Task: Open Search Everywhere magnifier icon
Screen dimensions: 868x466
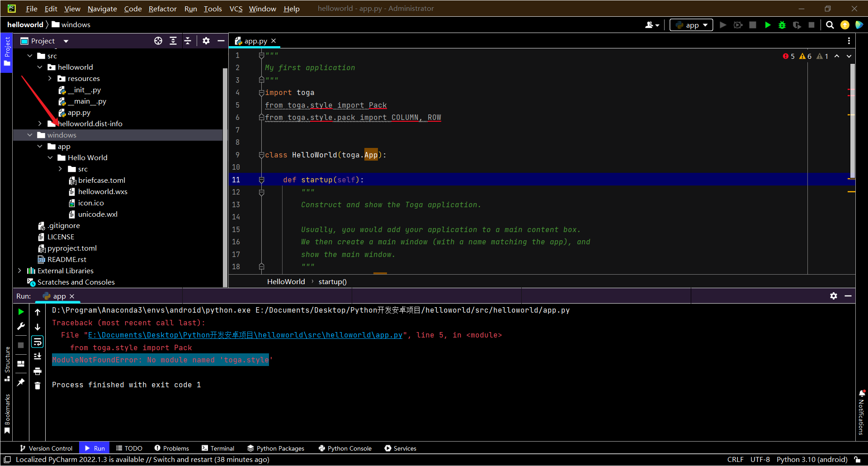Action: tap(830, 25)
